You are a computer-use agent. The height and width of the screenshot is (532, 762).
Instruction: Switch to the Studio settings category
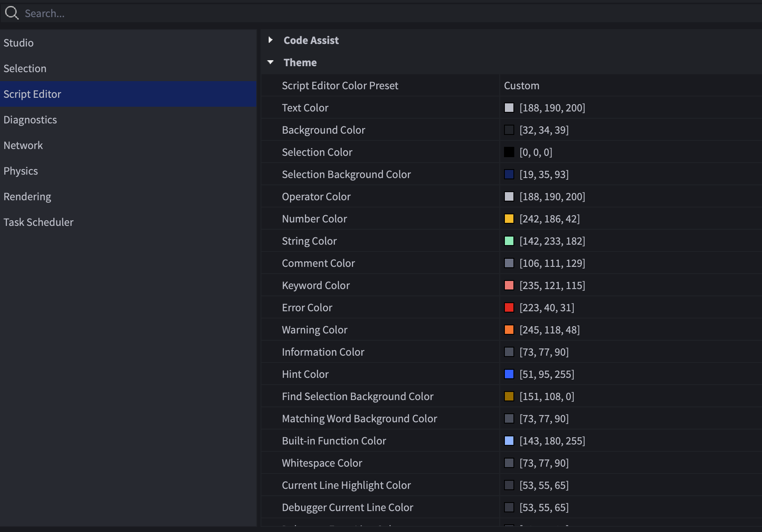[x=19, y=43]
